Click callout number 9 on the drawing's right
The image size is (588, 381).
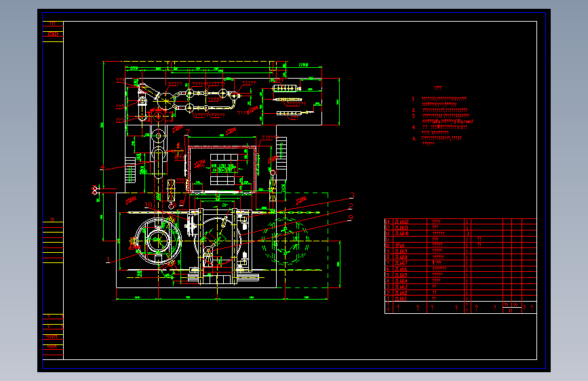pos(351,218)
